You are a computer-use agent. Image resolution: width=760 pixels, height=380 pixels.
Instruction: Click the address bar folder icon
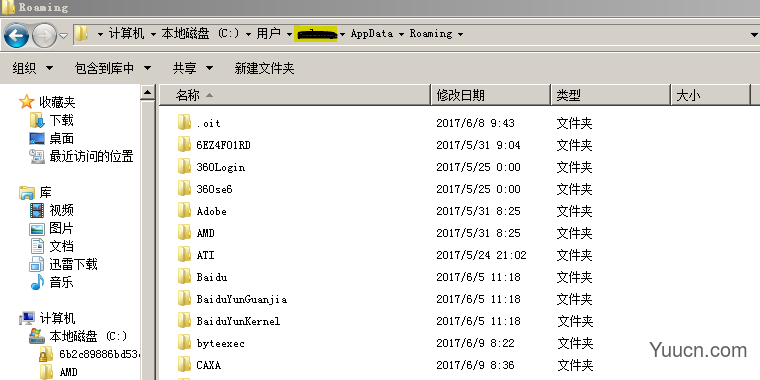pyautogui.click(x=82, y=34)
